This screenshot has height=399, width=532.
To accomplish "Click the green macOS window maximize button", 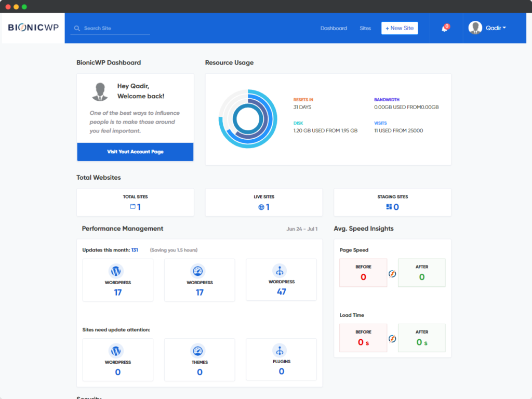I will (x=24, y=7).
